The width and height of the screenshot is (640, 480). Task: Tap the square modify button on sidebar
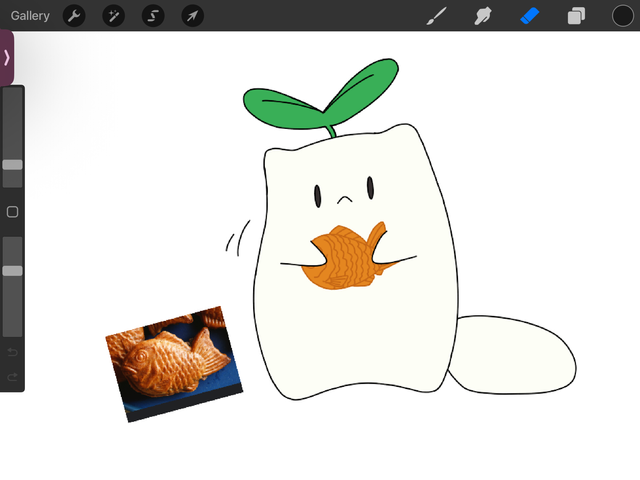[13, 212]
